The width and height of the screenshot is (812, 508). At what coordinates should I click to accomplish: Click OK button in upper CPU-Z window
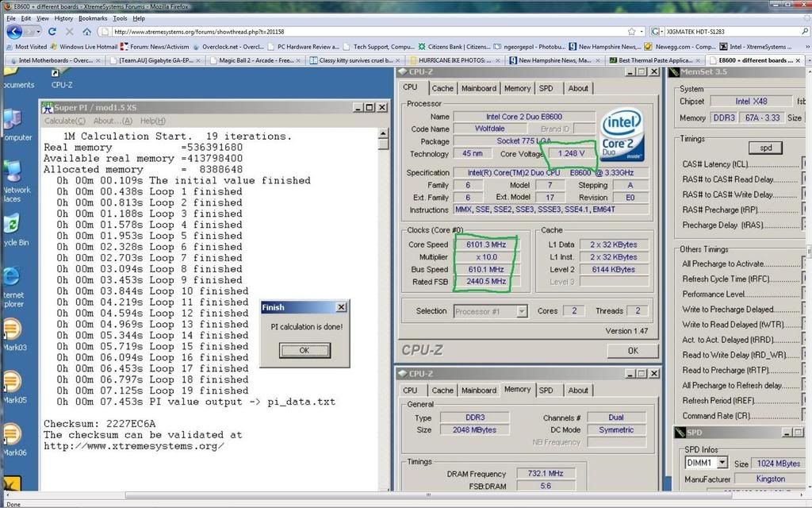pyautogui.click(x=633, y=351)
